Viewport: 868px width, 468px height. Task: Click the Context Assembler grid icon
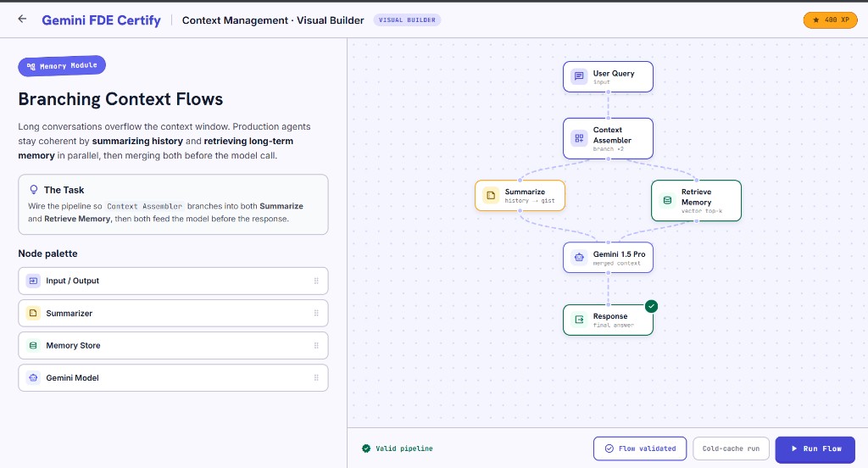tap(578, 138)
